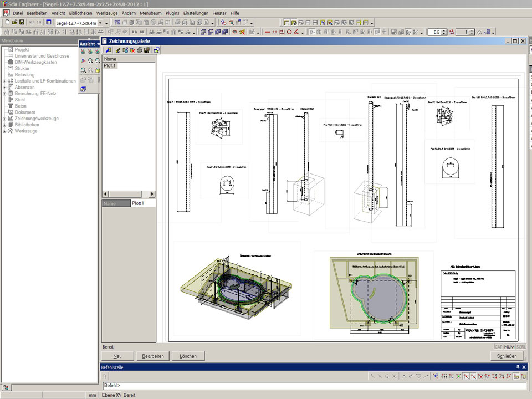Image resolution: width=532 pixels, height=399 pixels.
Task: Click the Schließen button
Action: pyautogui.click(x=507, y=356)
